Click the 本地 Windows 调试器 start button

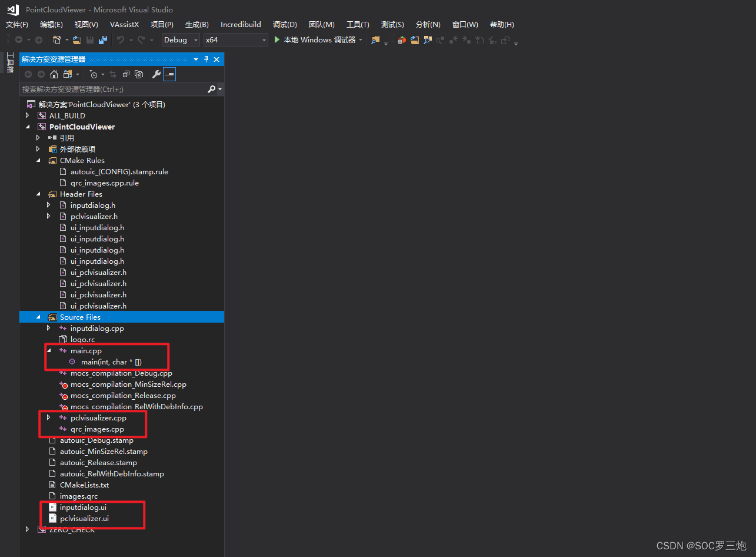[314, 40]
